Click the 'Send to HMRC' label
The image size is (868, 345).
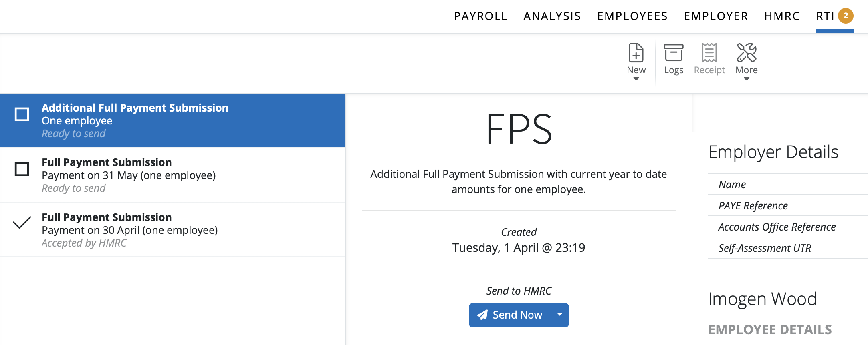[x=519, y=291]
